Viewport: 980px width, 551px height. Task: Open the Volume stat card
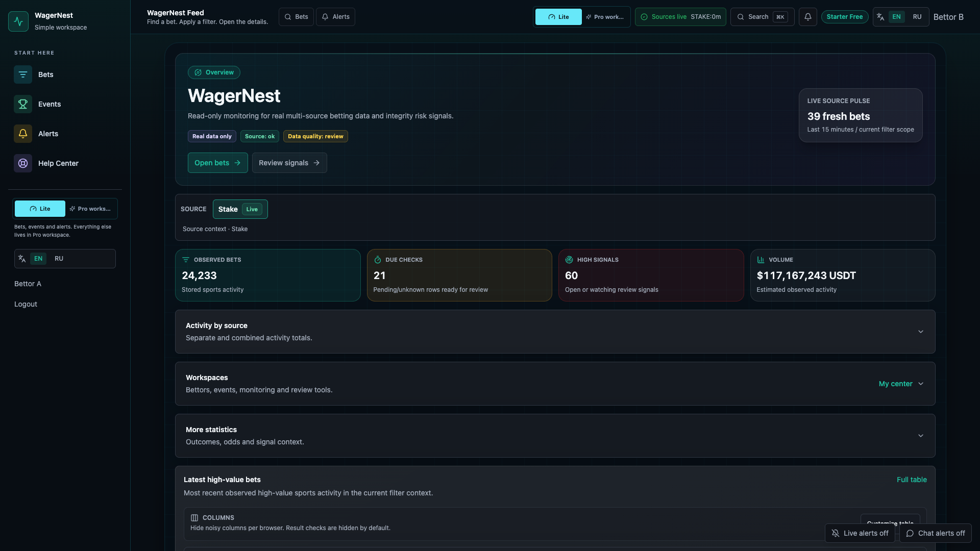point(843,275)
